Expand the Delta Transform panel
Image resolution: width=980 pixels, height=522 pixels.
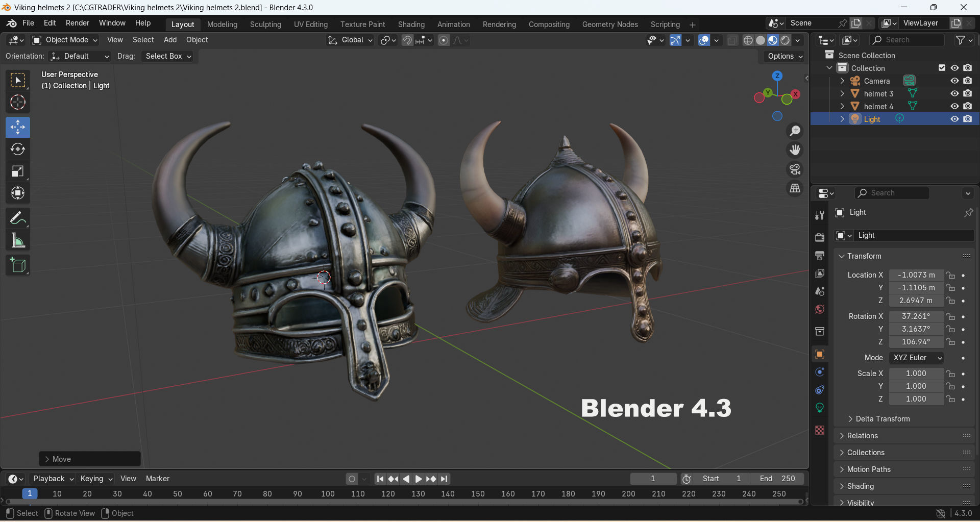(882, 419)
